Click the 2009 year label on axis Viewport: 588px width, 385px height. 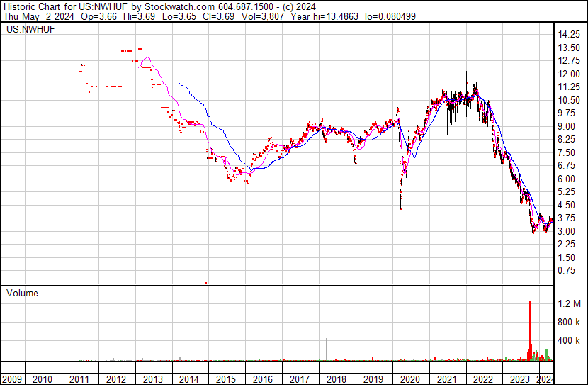[12, 379]
